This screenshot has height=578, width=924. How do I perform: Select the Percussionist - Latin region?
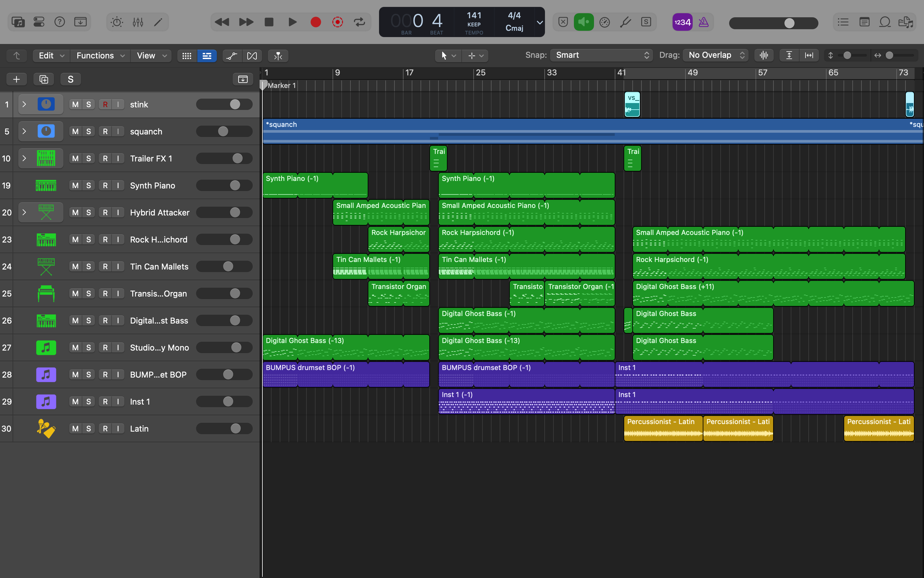tap(663, 428)
